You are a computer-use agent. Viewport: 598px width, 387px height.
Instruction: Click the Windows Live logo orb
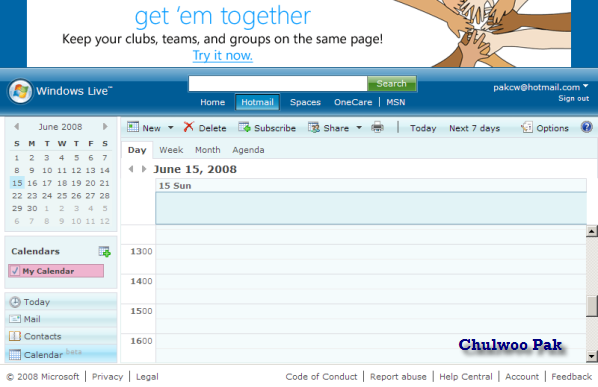point(20,92)
